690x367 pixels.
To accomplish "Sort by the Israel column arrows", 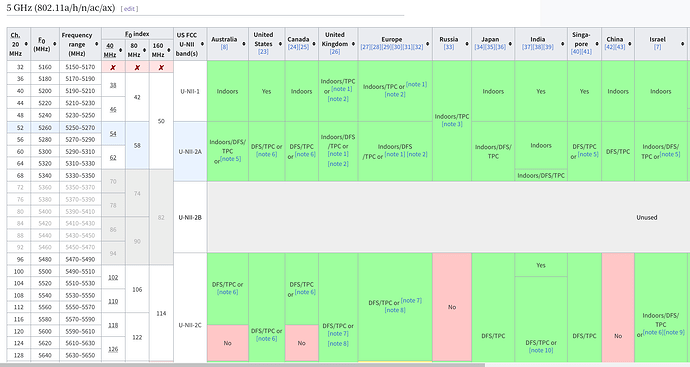I will (x=683, y=44).
